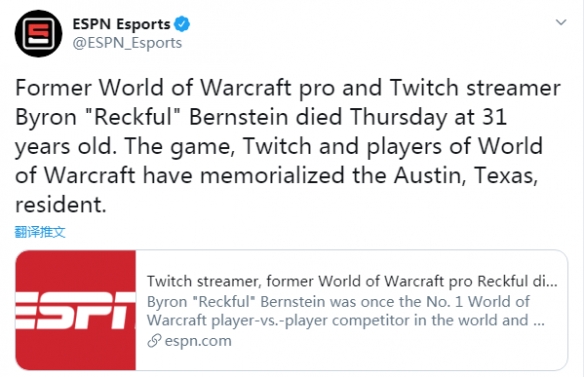Open the espn.com domain text

[198, 341]
